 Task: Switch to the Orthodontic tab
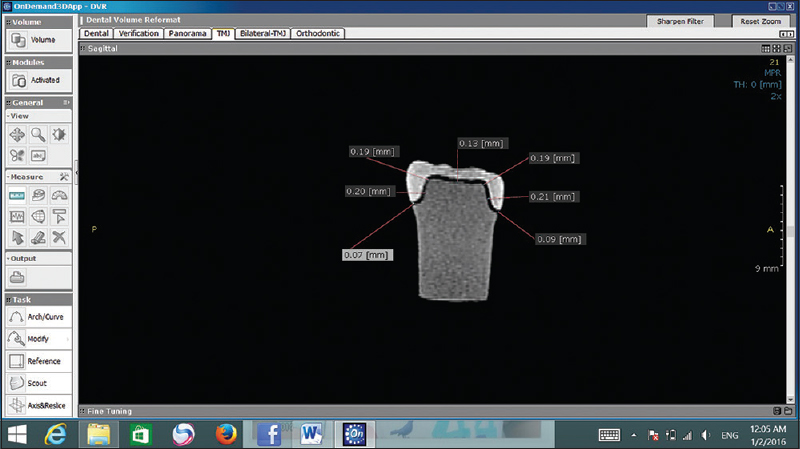point(315,33)
